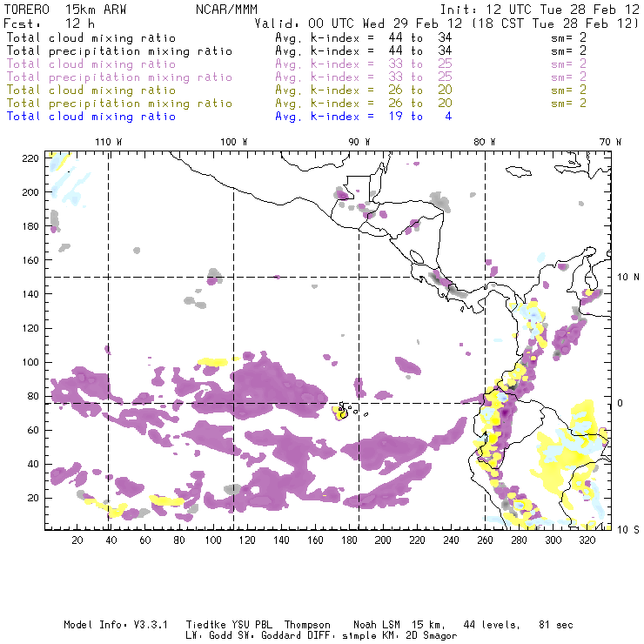Screen dimensions: 644x644
Task: Click the "110 W" longitude label
Action: [x=109, y=142]
